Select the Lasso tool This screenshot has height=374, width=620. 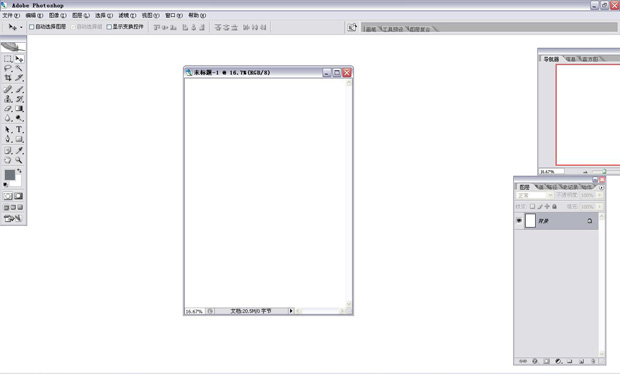pos(8,68)
